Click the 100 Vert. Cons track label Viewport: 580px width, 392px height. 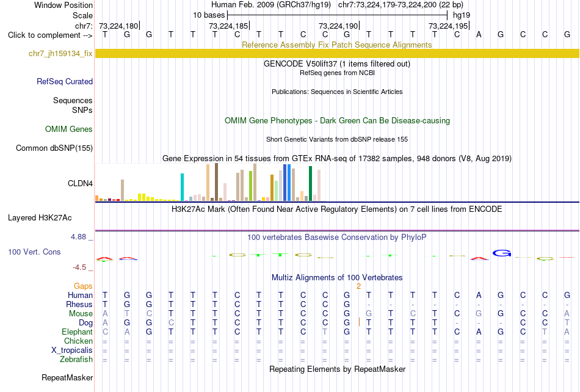pos(34,252)
